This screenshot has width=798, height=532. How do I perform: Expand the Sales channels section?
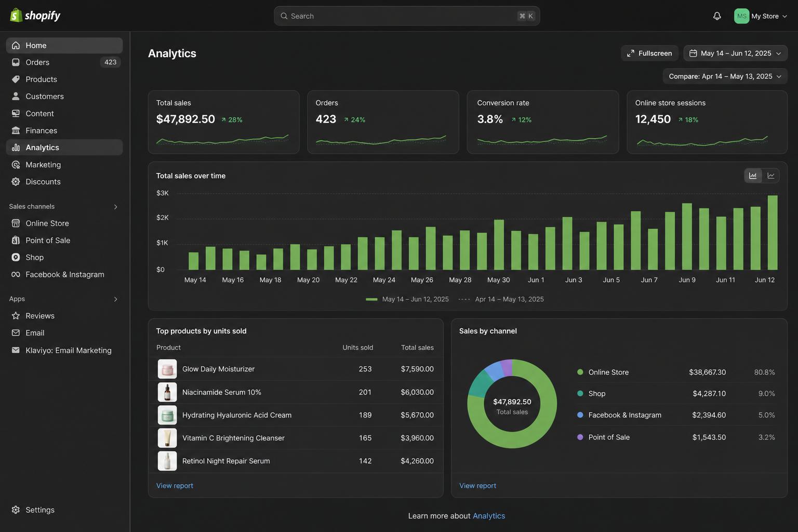115,207
